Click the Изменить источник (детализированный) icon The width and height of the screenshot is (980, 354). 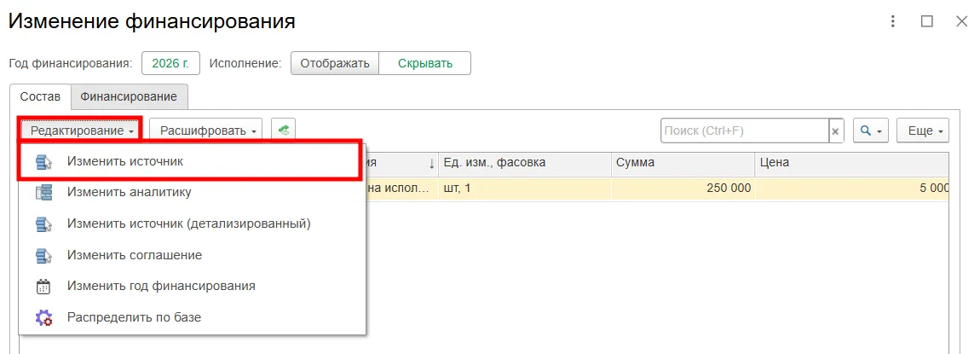pos(43,223)
